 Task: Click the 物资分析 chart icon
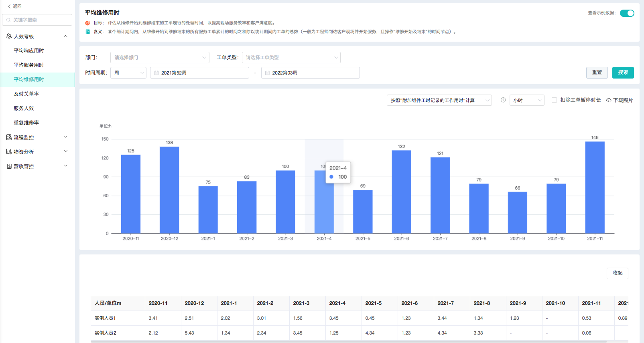coord(9,152)
